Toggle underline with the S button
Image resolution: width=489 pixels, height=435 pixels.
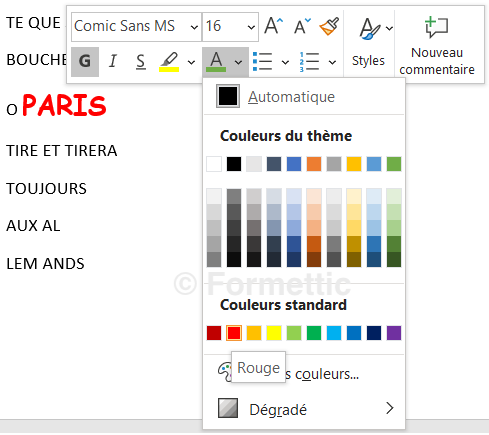(141, 62)
